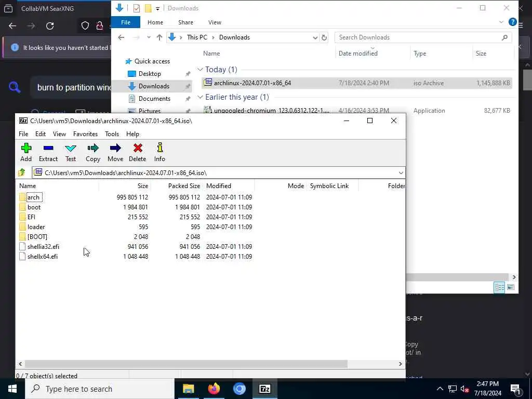Click the Test toolbar icon in 7-Zip

(71, 152)
